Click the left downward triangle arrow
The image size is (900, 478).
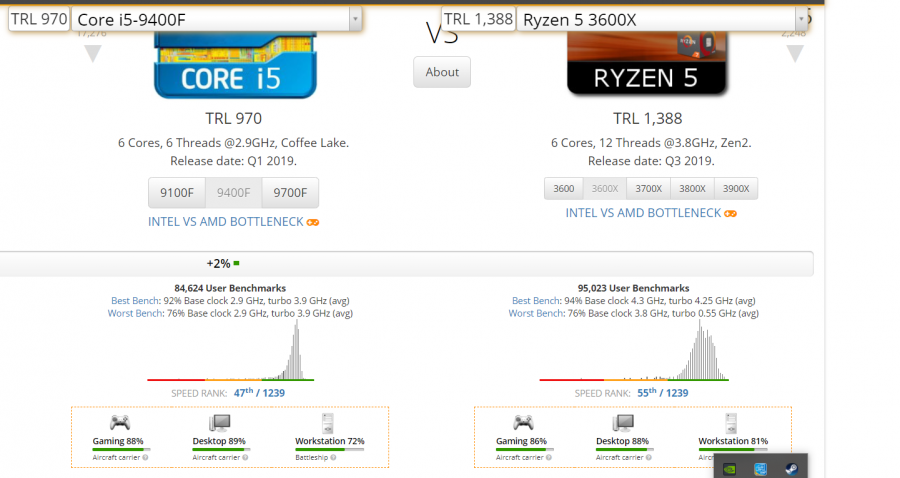(93, 53)
